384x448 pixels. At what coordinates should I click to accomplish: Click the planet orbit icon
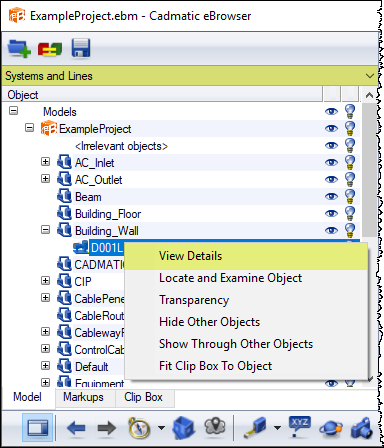[x=330, y=428]
